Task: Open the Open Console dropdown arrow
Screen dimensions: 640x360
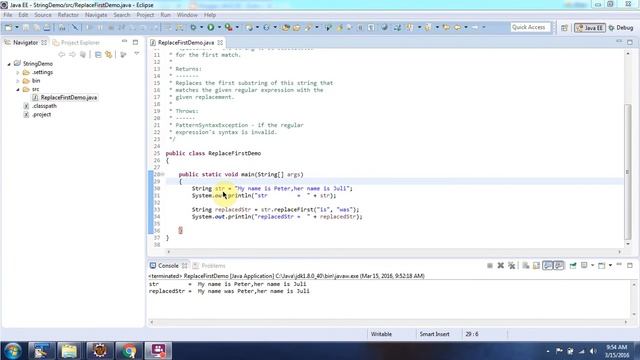Action: pos(610,266)
